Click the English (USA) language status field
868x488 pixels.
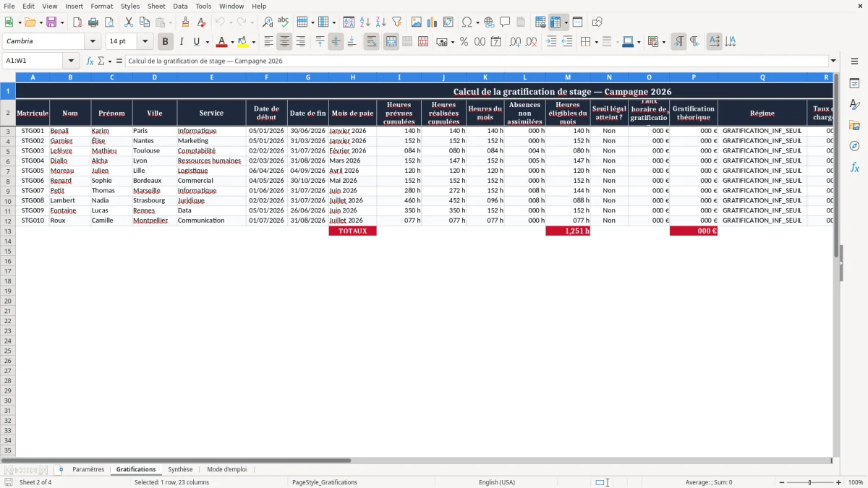click(497, 482)
